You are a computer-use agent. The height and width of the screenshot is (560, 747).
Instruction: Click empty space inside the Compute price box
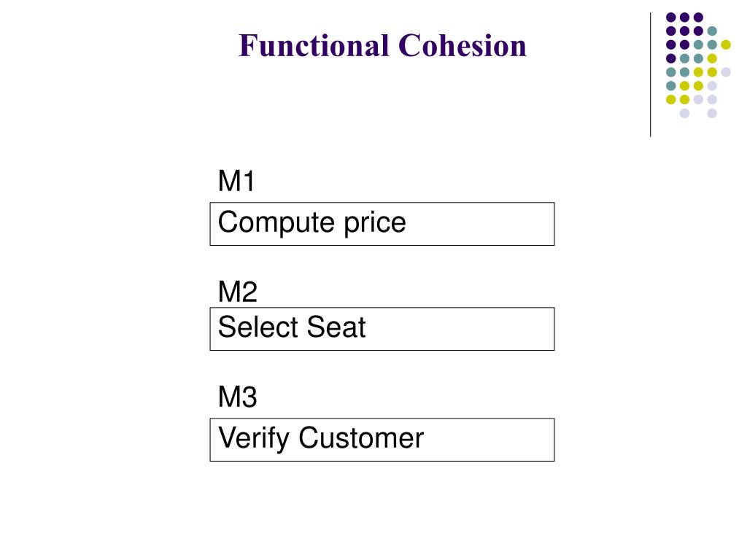(481, 224)
